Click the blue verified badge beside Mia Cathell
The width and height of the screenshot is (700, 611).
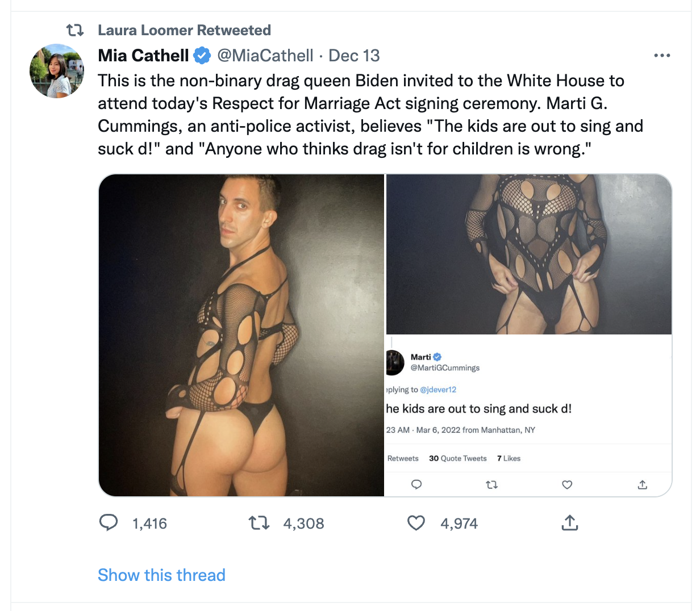202,56
